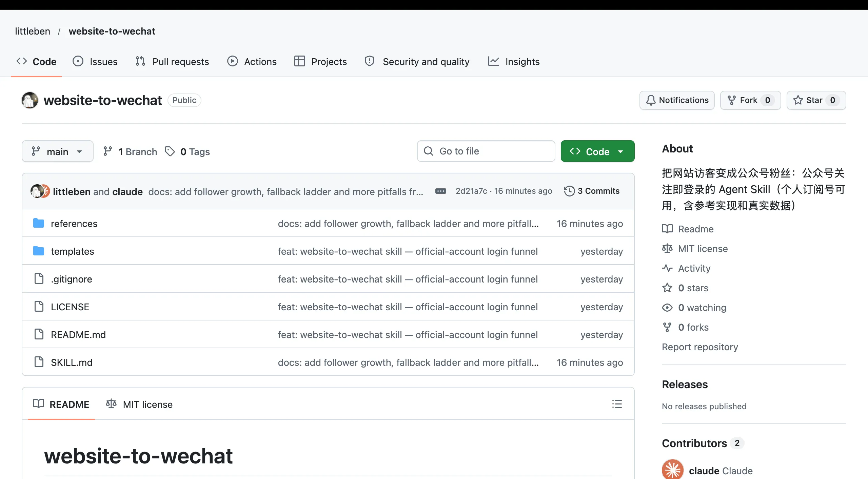Click the book icon next to Readme
This screenshot has height=479, width=868.
coord(667,229)
